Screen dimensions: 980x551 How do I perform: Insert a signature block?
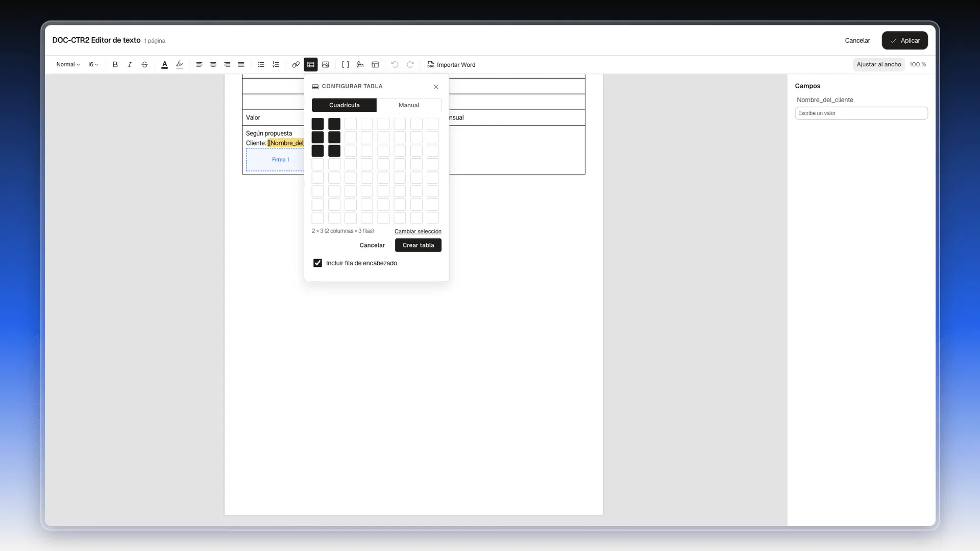(x=360, y=65)
